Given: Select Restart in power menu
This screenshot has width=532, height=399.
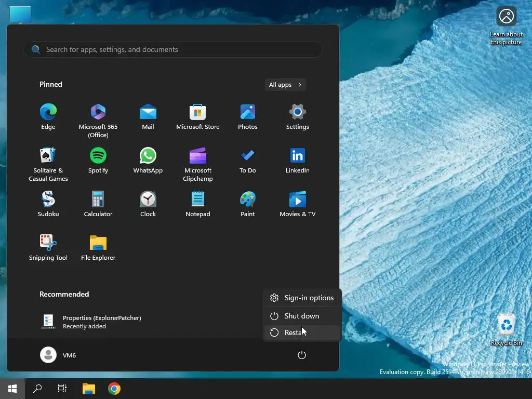Looking at the screenshot, I should (x=302, y=332).
